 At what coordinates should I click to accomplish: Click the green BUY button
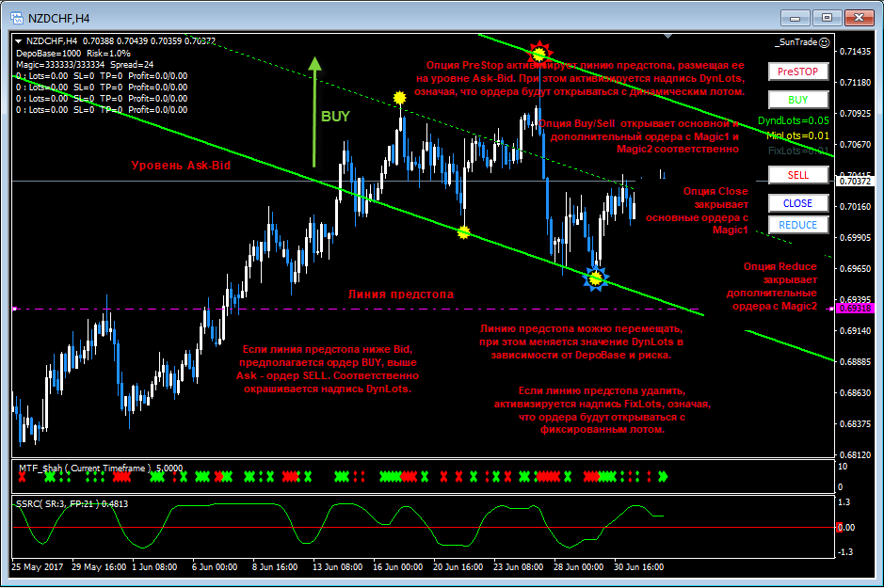tap(797, 100)
